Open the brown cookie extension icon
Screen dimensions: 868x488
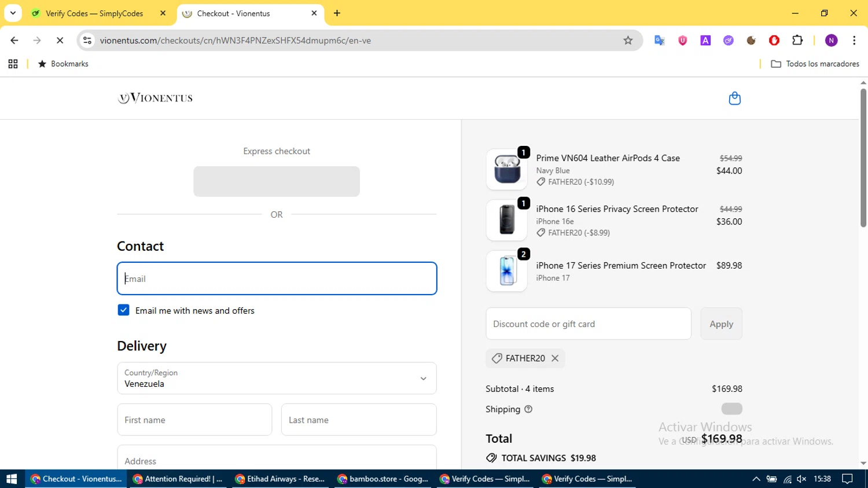tap(751, 41)
